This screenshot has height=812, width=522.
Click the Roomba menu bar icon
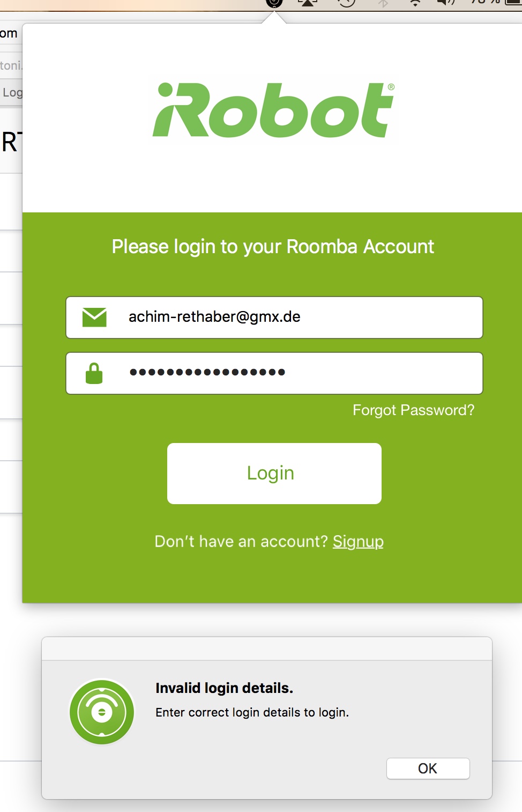pos(274,2)
